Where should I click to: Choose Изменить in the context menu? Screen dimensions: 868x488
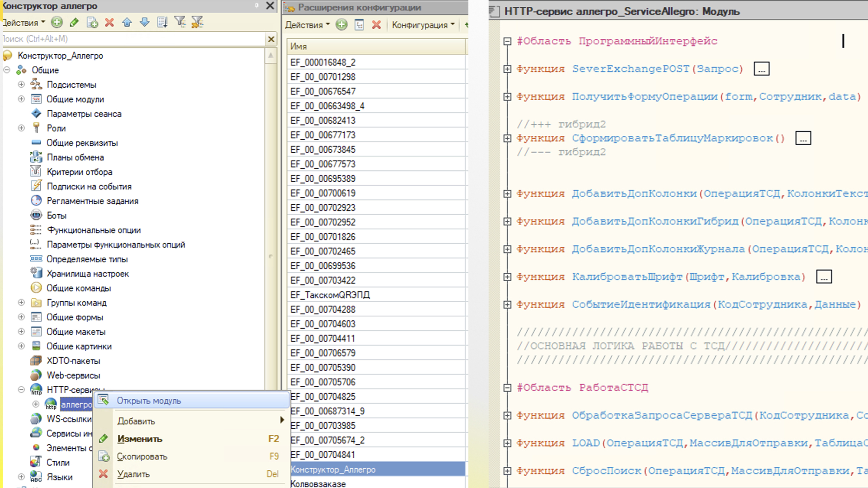click(192, 438)
